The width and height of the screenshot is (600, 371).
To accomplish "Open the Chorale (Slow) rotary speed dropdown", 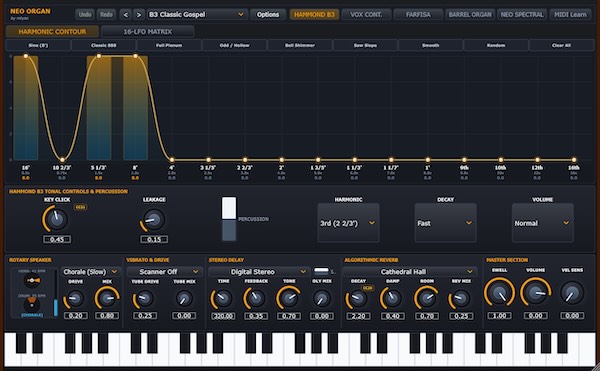I will (91, 272).
